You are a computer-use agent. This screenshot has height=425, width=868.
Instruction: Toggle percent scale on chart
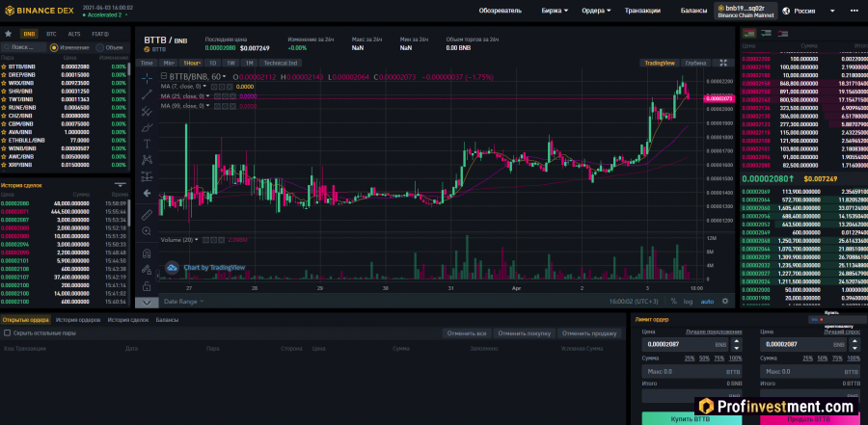(x=674, y=301)
